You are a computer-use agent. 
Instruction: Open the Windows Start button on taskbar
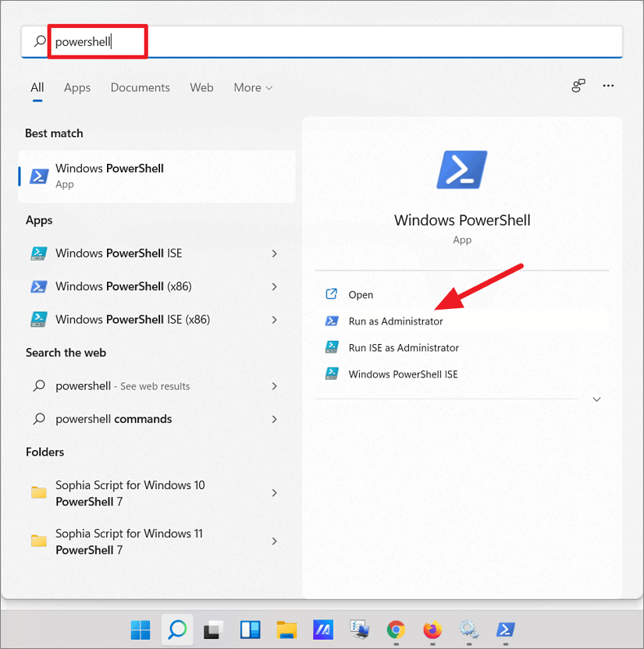point(141,630)
